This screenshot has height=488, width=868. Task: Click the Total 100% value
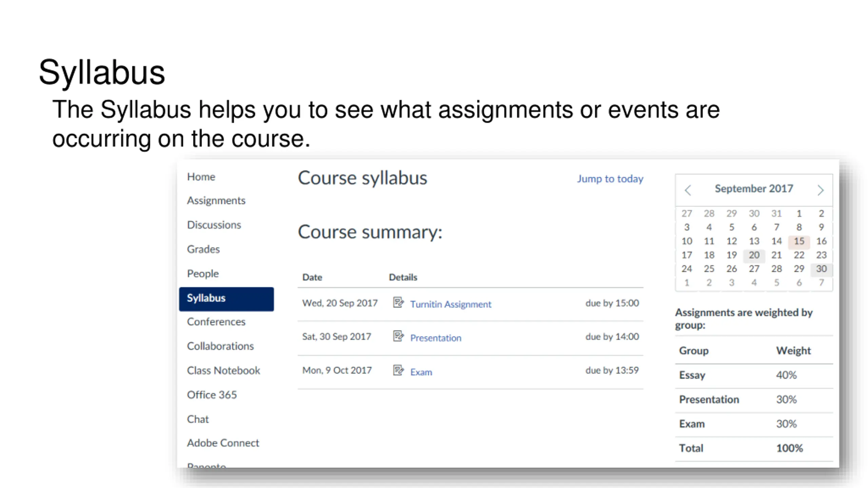point(789,448)
